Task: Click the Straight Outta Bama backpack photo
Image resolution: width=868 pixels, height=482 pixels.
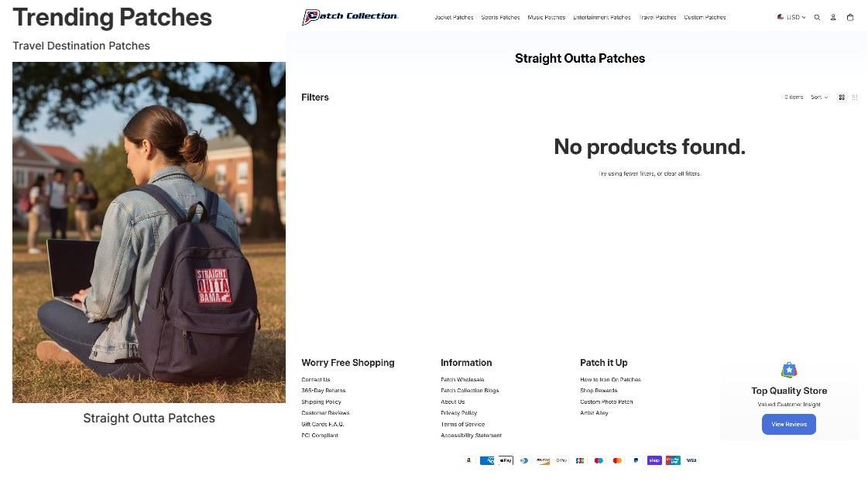Action: pos(149,232)
